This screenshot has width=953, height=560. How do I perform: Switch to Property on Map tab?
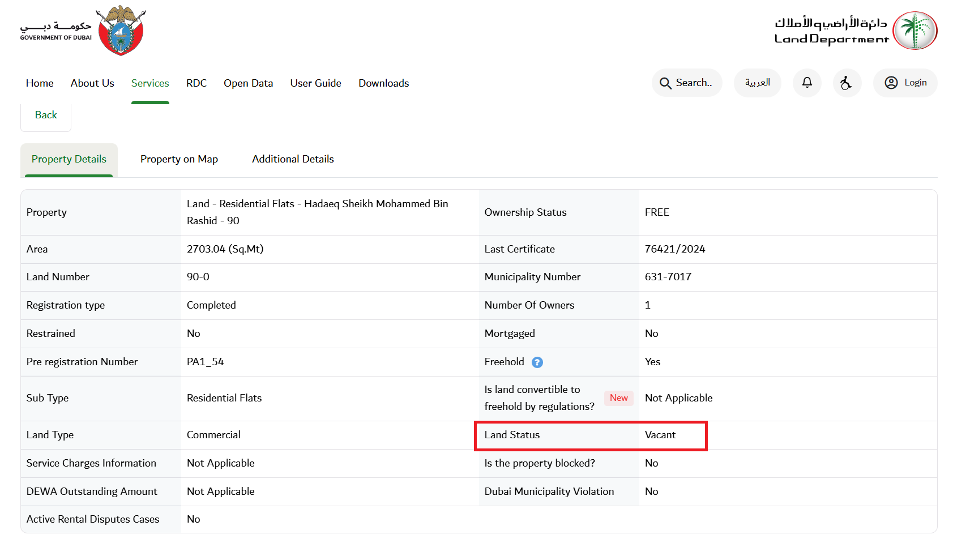point(179,159)
